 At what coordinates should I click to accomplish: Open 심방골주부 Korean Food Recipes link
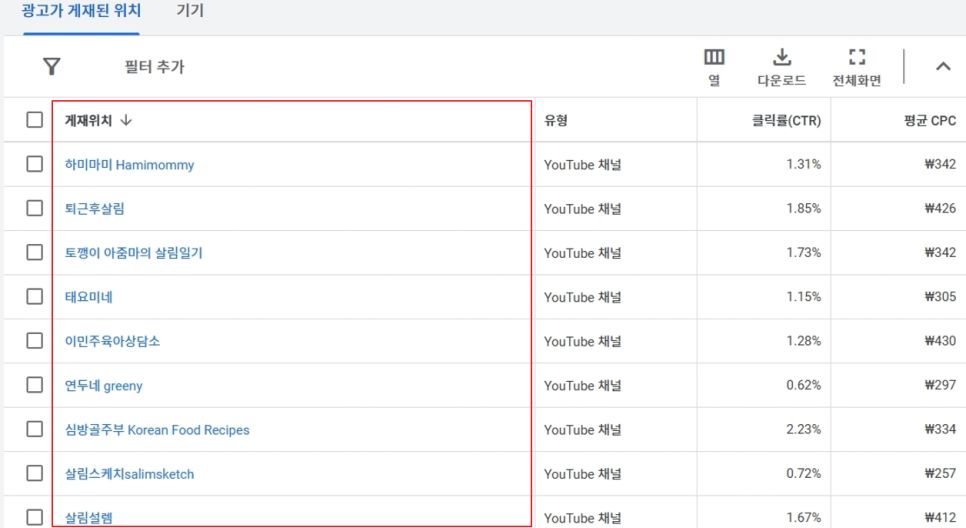(x=157, y=429)
